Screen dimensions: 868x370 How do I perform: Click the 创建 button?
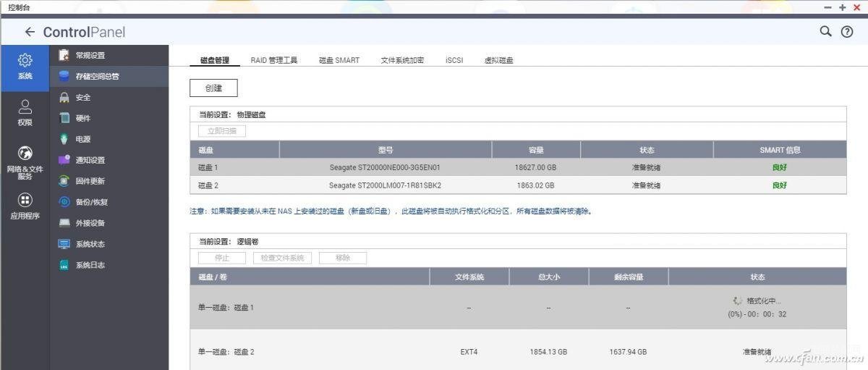(213, 88)
